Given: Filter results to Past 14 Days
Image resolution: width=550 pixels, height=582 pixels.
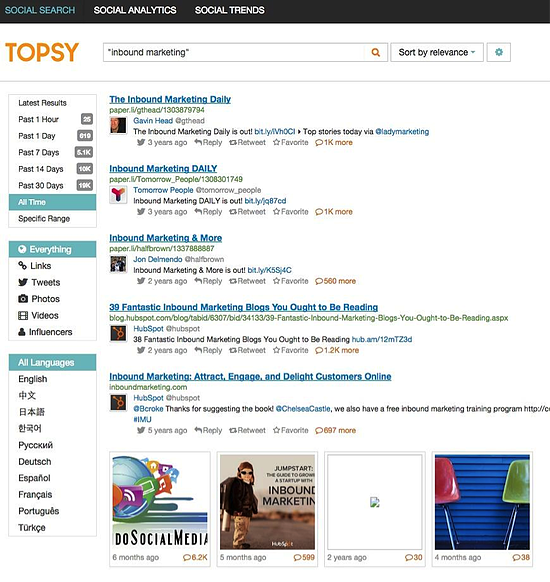Looking at the screenshot, I should click(x=52, y=169).
